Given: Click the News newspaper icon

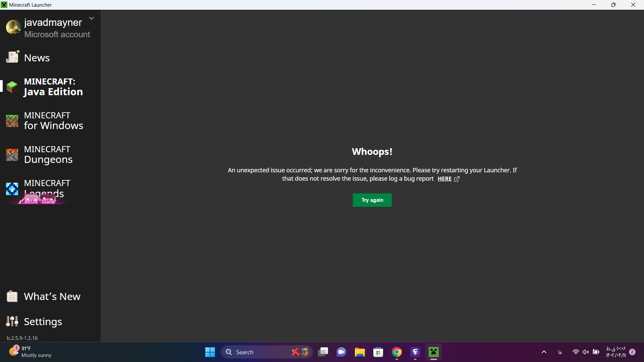Looking at the screenshot, I should (12, 57).
